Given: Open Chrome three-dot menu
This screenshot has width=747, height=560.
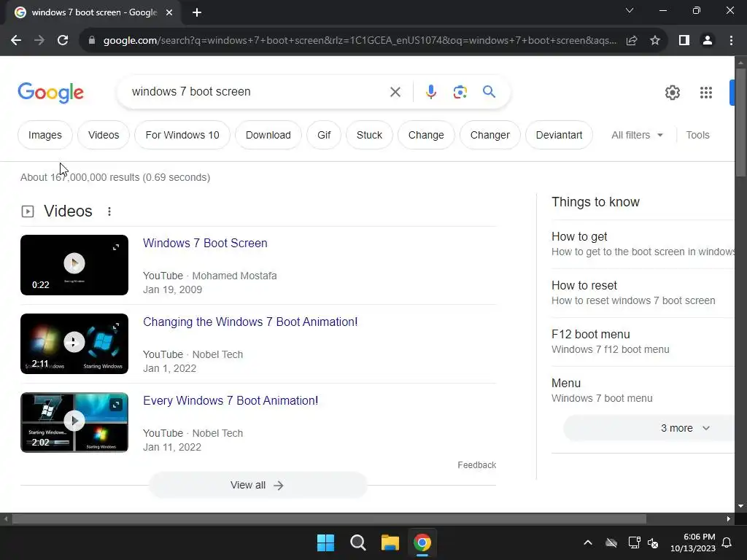Looking at the screenshot, I should click(731, 41).
